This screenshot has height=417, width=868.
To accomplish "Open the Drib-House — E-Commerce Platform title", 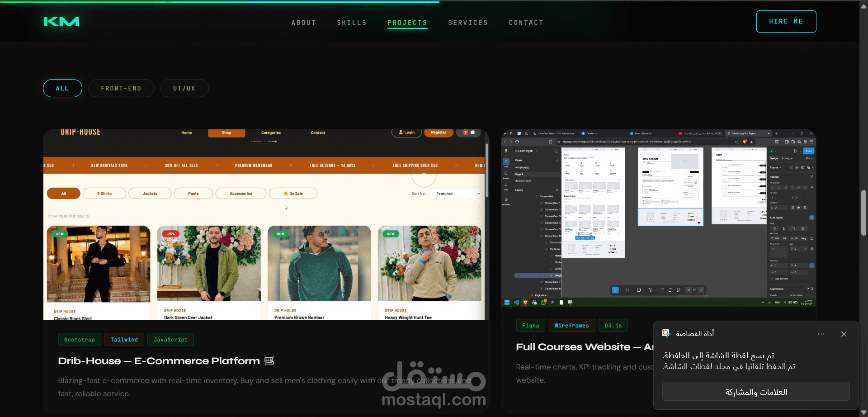I will pyautogui.click(x=166, y=361).
